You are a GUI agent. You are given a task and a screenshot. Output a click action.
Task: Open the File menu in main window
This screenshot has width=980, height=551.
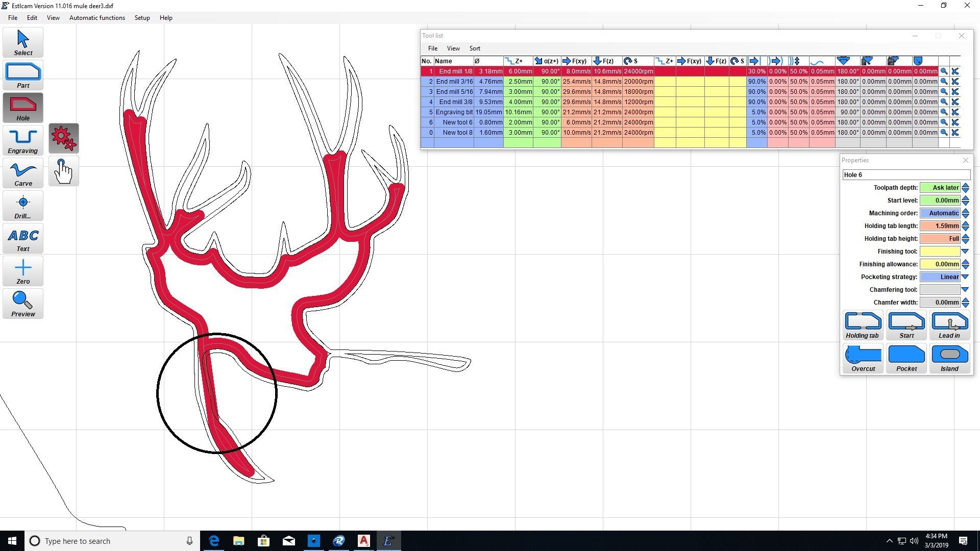pyautogui.click(x=13, y=18)
